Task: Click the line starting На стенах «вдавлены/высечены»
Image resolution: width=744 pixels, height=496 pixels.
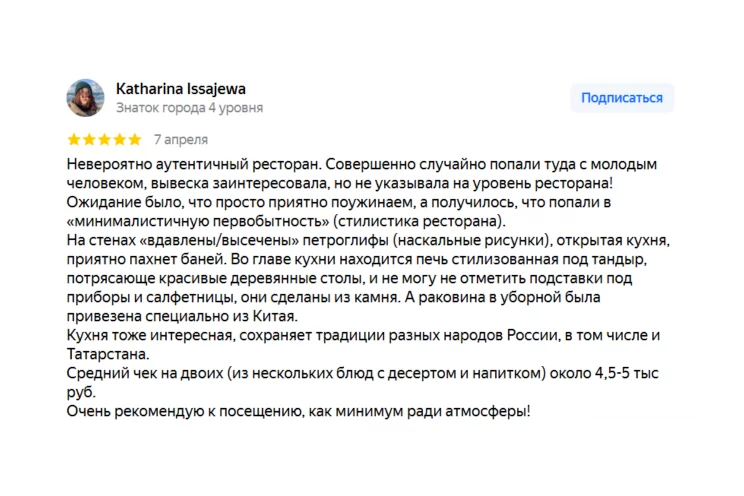Action: tap(368, 240)
